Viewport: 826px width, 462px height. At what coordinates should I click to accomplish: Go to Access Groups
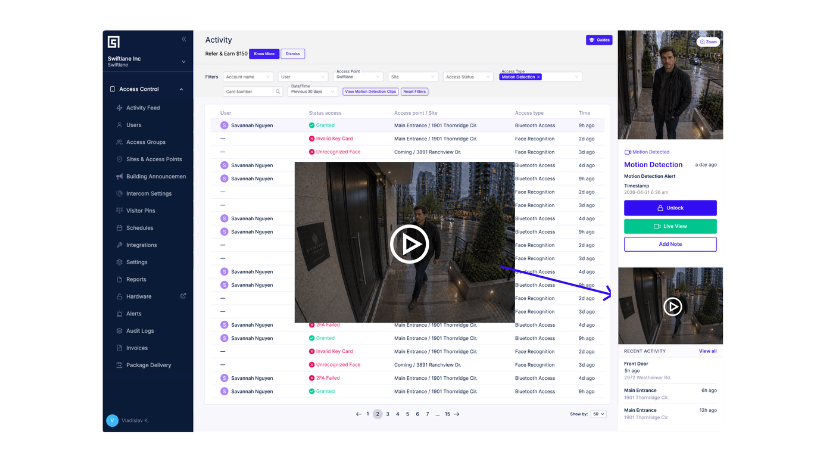click(x=145, y=142)
